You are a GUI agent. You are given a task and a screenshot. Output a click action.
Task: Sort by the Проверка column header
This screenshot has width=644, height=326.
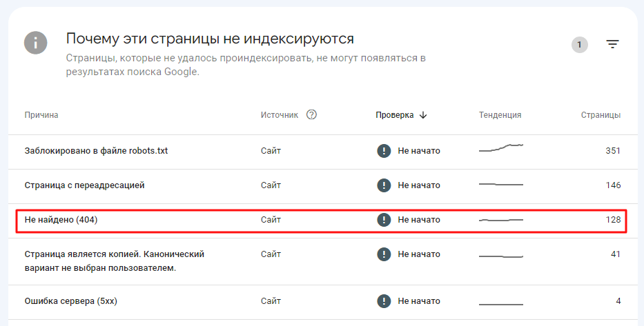395,115
